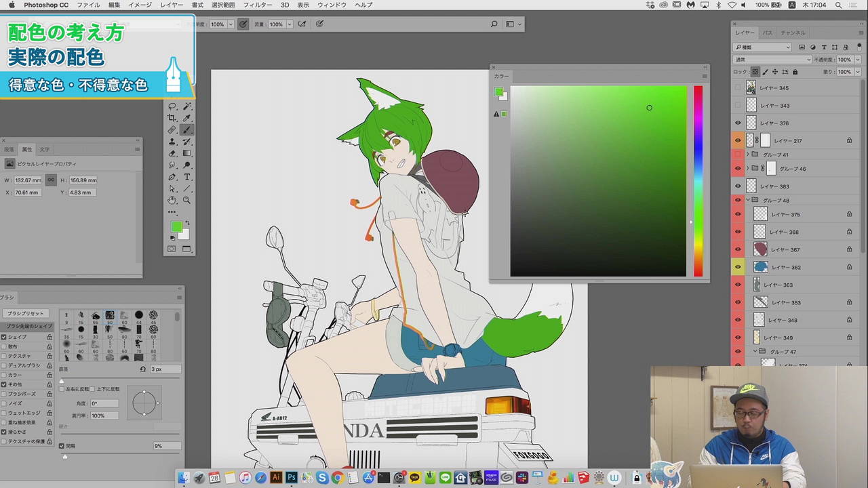868x488 pixels.
Task: Open the 選択範囲 menu
Action: click(x=222, y=5)
